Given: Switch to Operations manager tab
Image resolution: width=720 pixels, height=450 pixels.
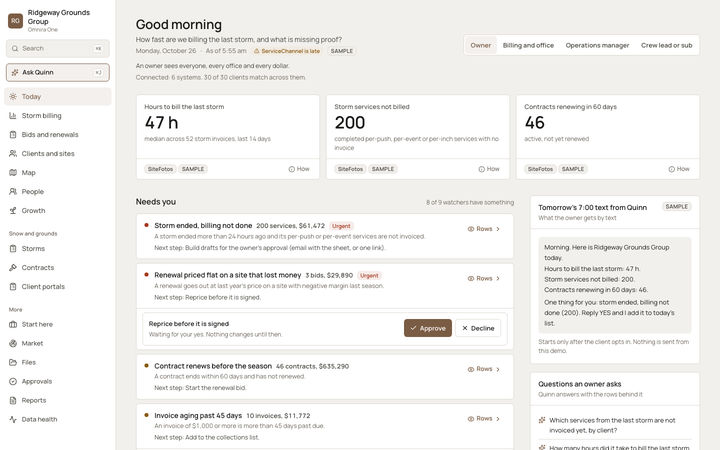Looking at the screenshot, I should [597, 45].
